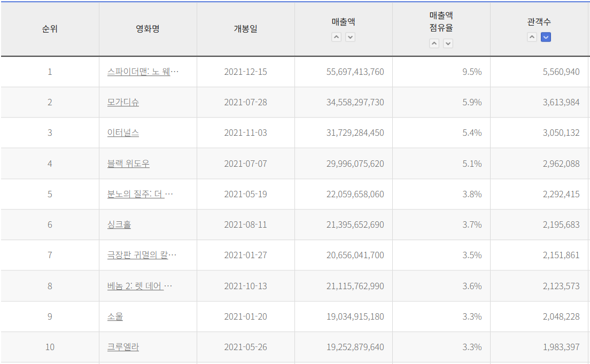Sort 관객수 column ascending with up arrow
Image resolution: width=590 pixels, height=364 pixels.
(532, 37)
